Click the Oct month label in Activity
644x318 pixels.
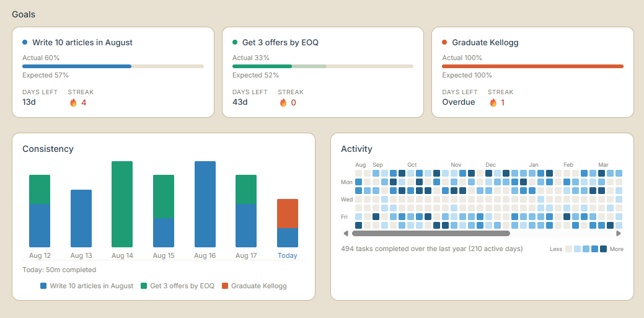412,165
